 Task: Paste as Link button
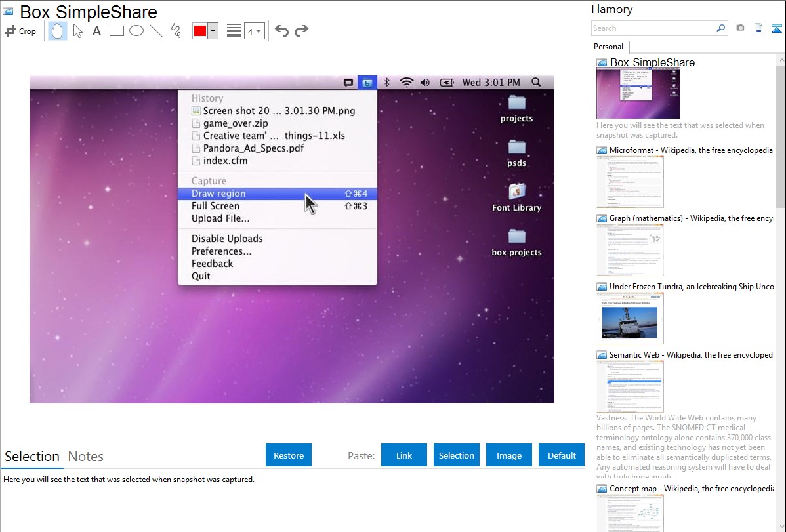tap(404, 455)
